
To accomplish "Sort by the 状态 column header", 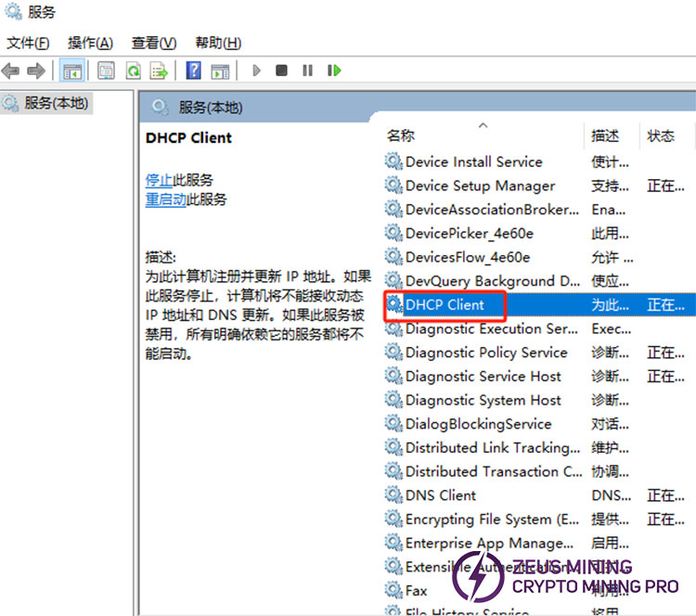I will [x=661, y=135].
